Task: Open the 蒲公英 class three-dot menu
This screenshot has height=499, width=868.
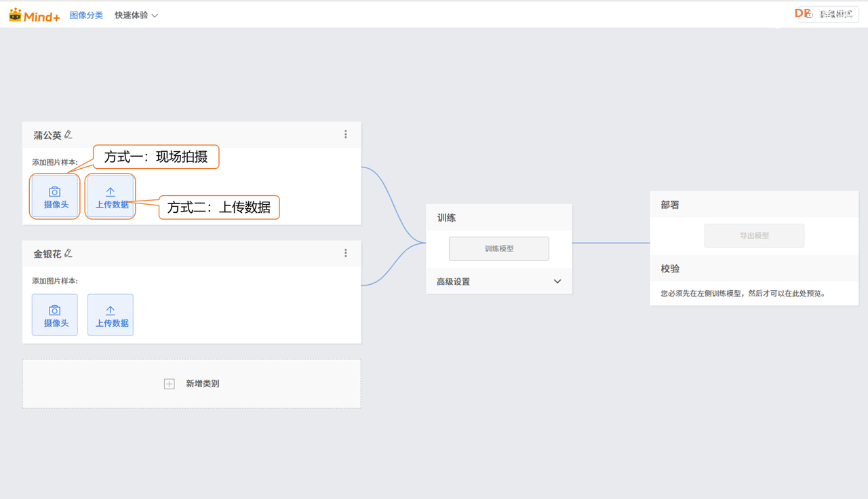Action: pyautogui.click(x=346, y=135)
